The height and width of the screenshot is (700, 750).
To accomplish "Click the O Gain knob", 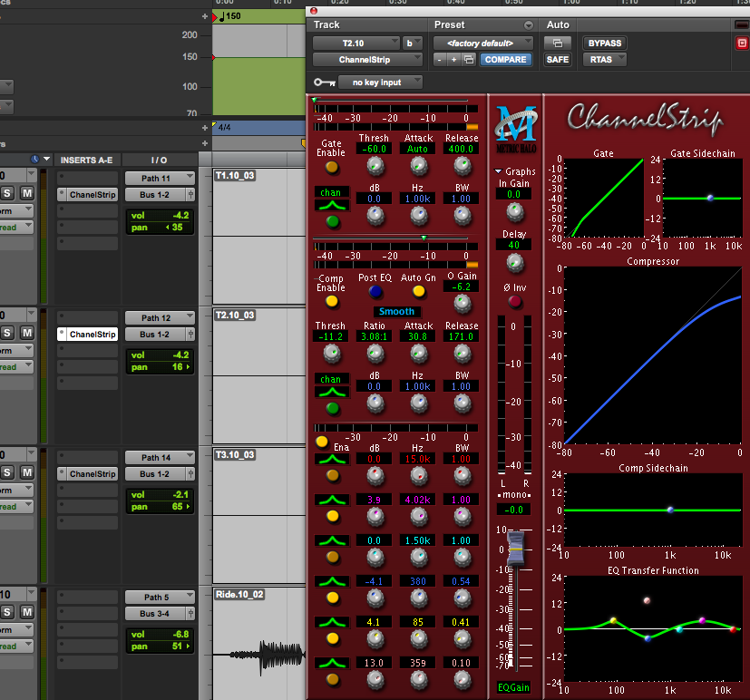I will tap(463, 303).
